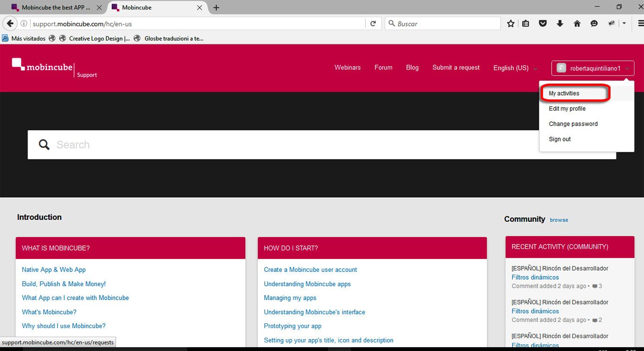Screen dimensions: 644x351
Task: Open Why should I use Mobincube? article
Action: click(64, 326)
